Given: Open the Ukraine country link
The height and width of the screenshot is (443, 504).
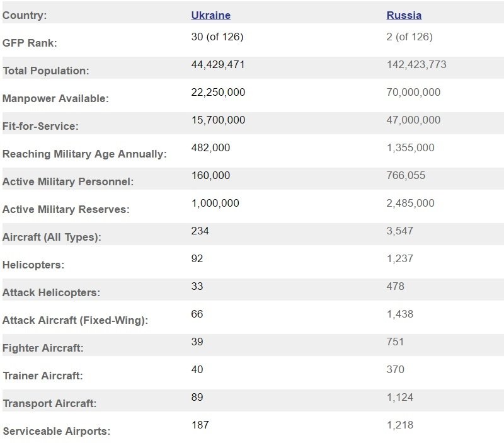Looking at the screenshot, I should click(210, 15).
